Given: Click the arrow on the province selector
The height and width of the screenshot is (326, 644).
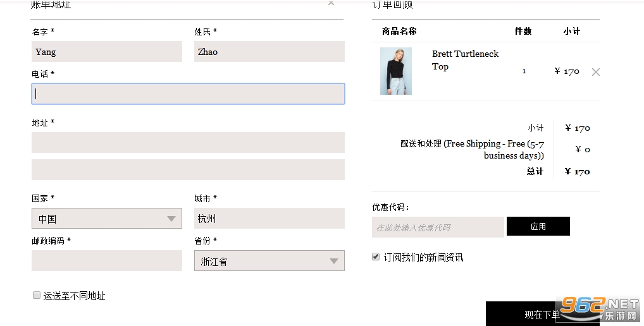Looking at the screenshot, I should [334, 261].
